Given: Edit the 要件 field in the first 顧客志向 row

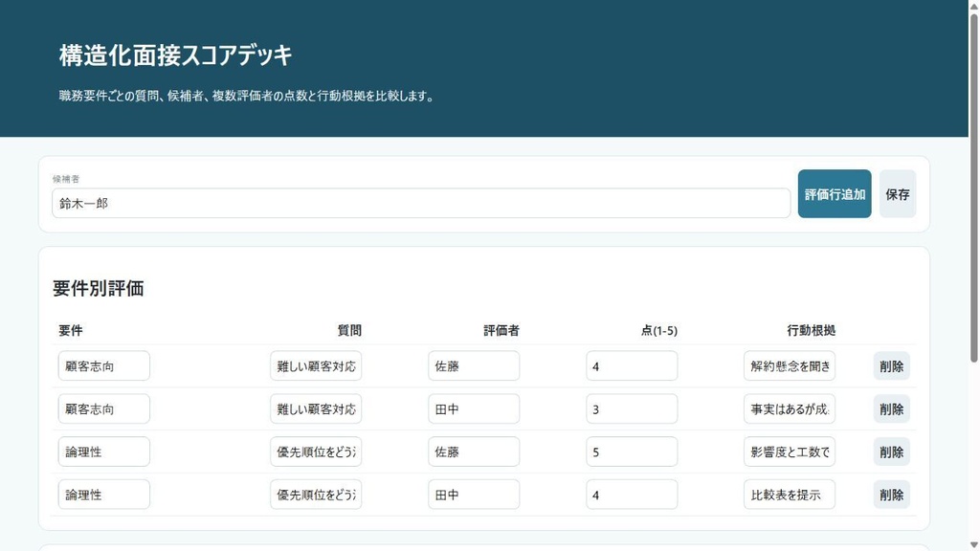Looking at the screenshot, I should (103, 366).
